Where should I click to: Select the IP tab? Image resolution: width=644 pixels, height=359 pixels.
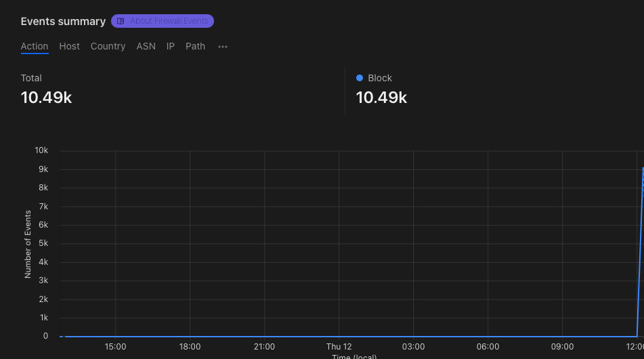171,46
